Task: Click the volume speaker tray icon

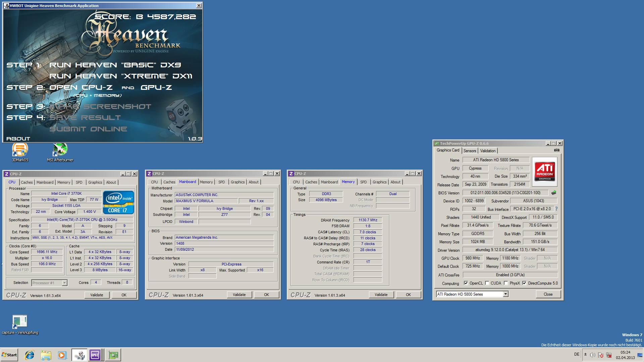Action: point(593,355)
